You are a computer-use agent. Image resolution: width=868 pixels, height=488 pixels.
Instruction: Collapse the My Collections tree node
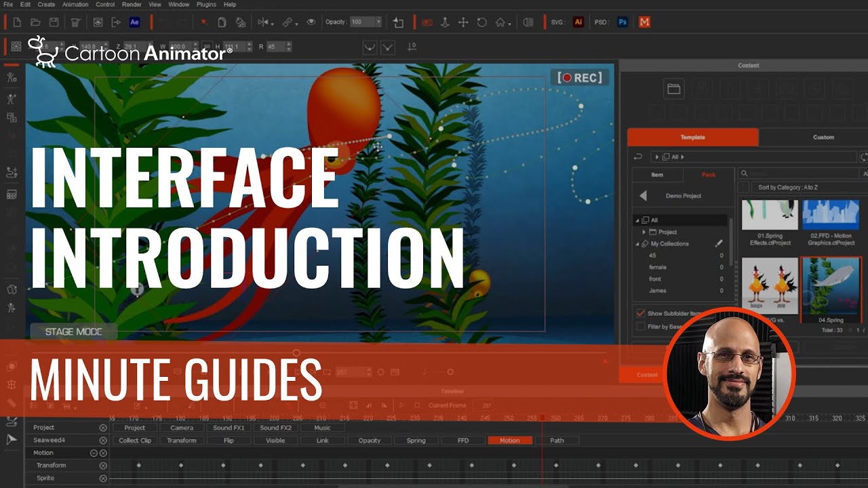pos(637,244)
